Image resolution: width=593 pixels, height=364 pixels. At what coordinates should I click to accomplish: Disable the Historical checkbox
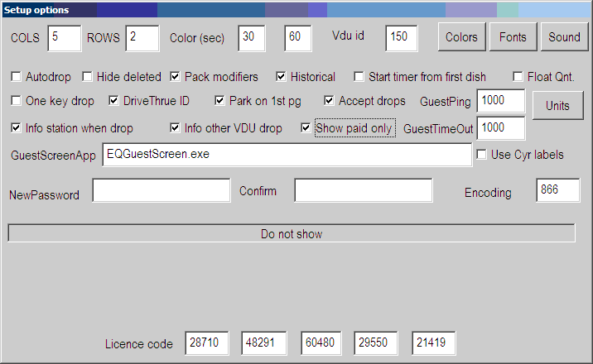[282, 77]
